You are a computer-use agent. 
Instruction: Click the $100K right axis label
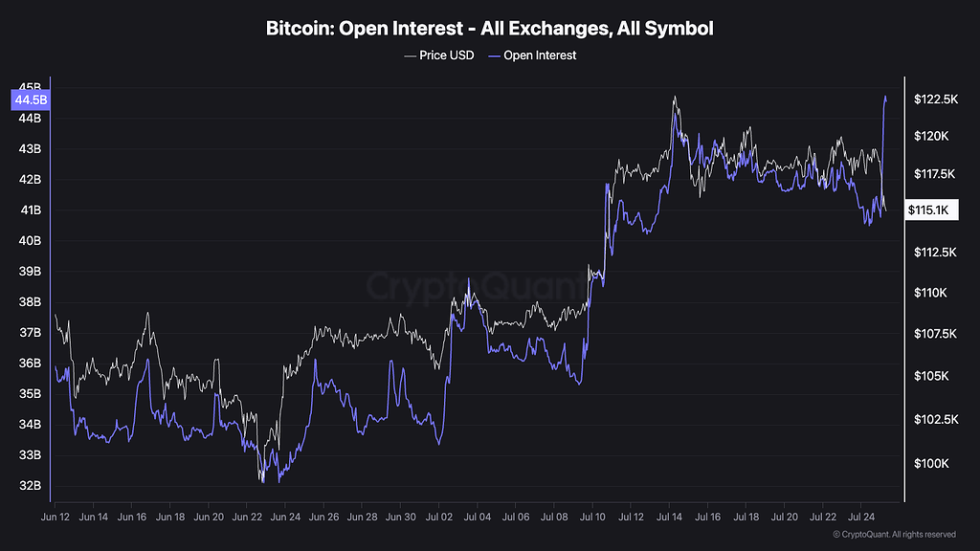[x=931, y=463]
